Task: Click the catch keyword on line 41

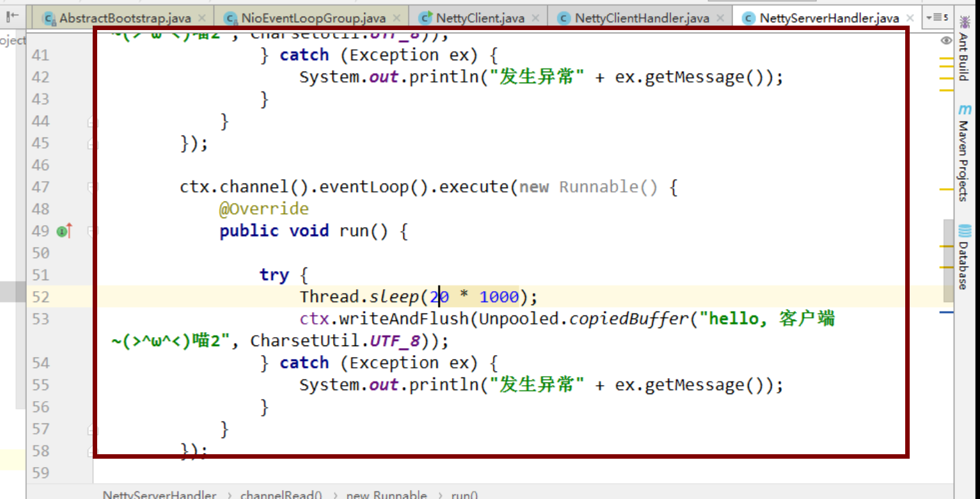Action: click(x=304, y=55)
